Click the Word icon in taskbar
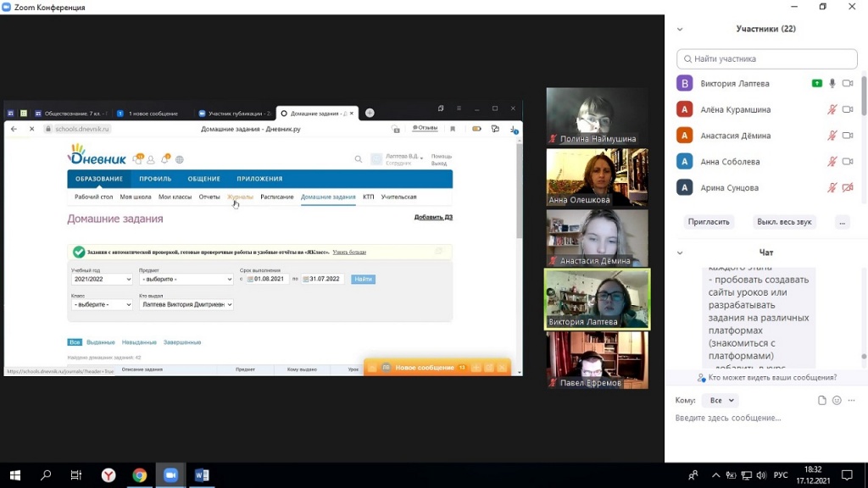 (202, 475)
